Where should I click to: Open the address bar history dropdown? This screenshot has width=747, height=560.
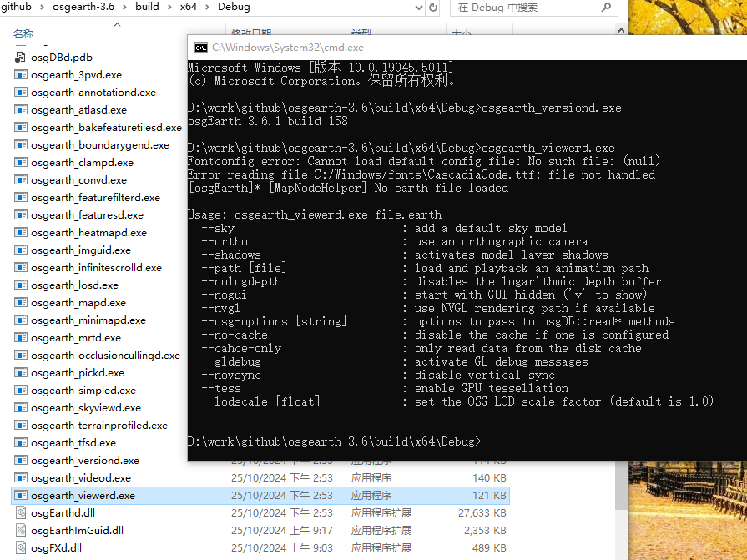coord(418,8)
